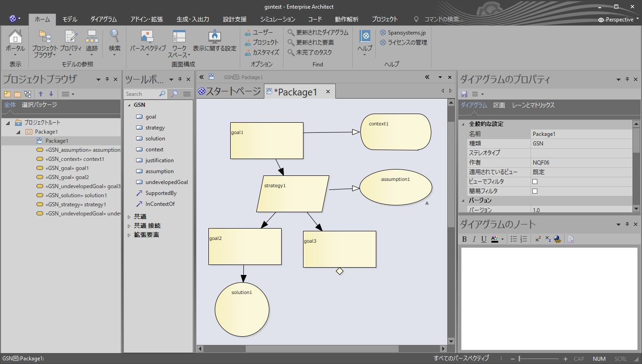Click the 更新されたダイアグラム find link

tap(318, 32)
